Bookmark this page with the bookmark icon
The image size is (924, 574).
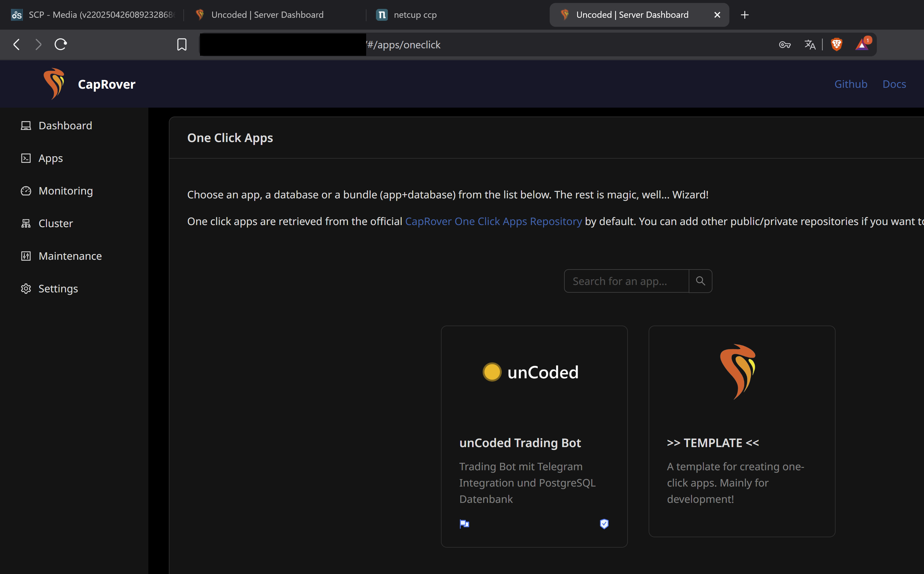pos(182,45)
